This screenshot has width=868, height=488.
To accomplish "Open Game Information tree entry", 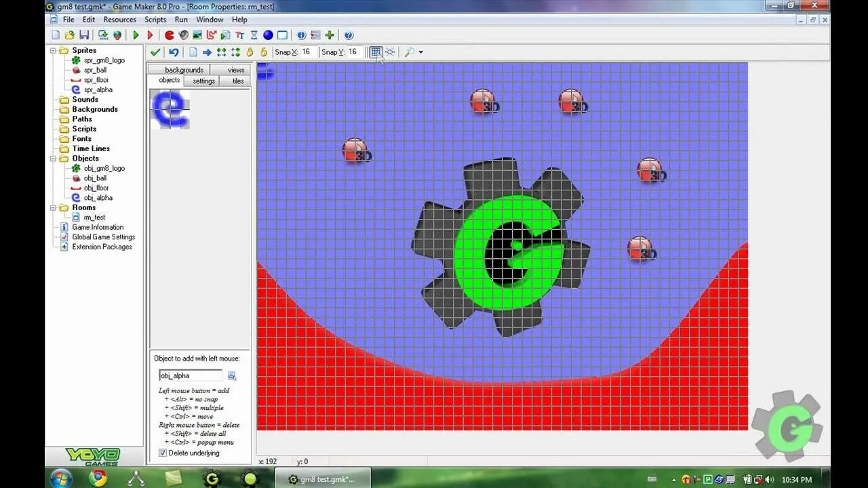I will coord(98,227).
